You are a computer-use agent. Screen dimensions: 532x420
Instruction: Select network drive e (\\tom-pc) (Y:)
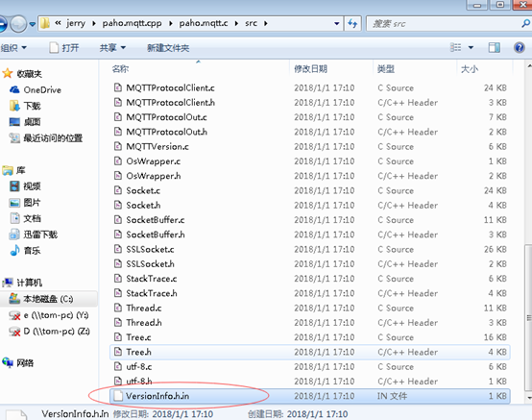pos(56,315)
